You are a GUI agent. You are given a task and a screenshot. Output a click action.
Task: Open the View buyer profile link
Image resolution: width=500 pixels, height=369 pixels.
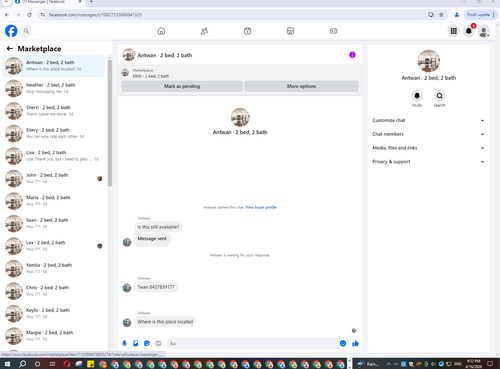click(x=261, y=207)
